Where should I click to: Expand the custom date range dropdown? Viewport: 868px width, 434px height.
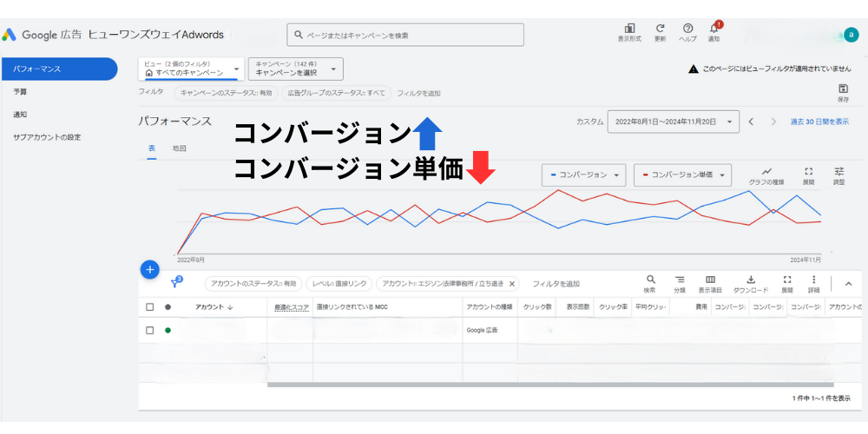point(672,122)
